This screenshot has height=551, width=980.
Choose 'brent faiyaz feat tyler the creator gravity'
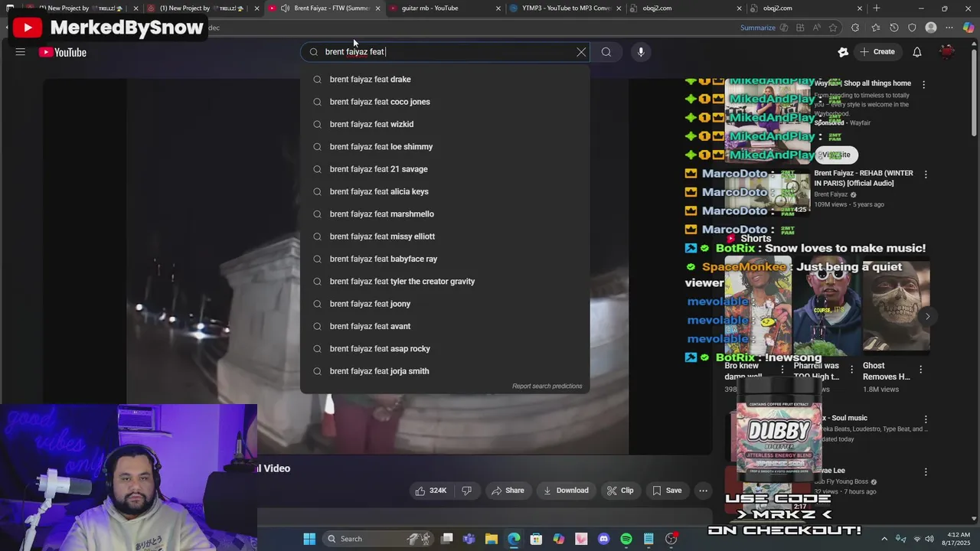(445, 282)
